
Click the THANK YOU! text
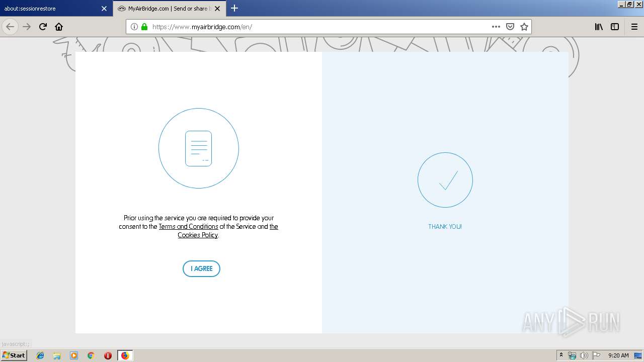pos(445,227)
